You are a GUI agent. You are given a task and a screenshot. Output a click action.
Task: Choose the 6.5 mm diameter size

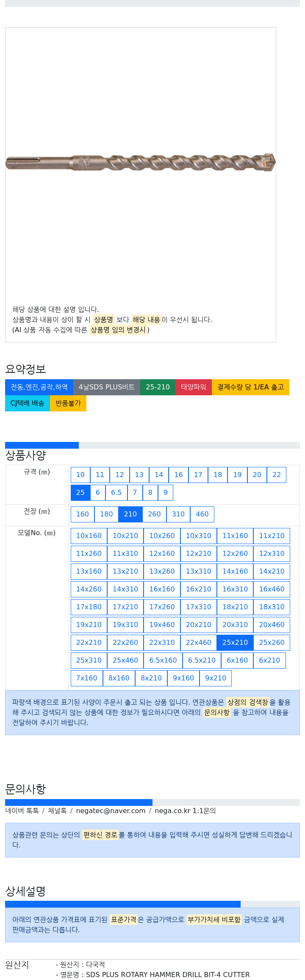click(x=116, y=493)
